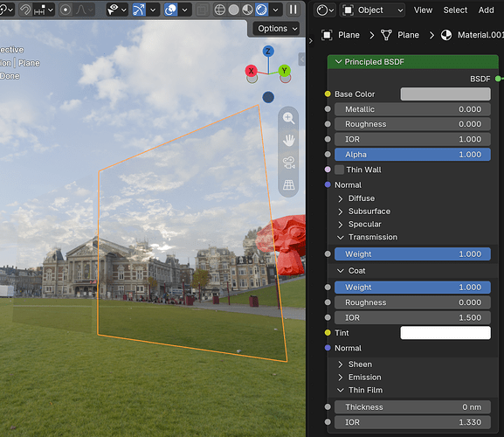Select material preview shading icon
504x437 pixels.
coord(247,10)
